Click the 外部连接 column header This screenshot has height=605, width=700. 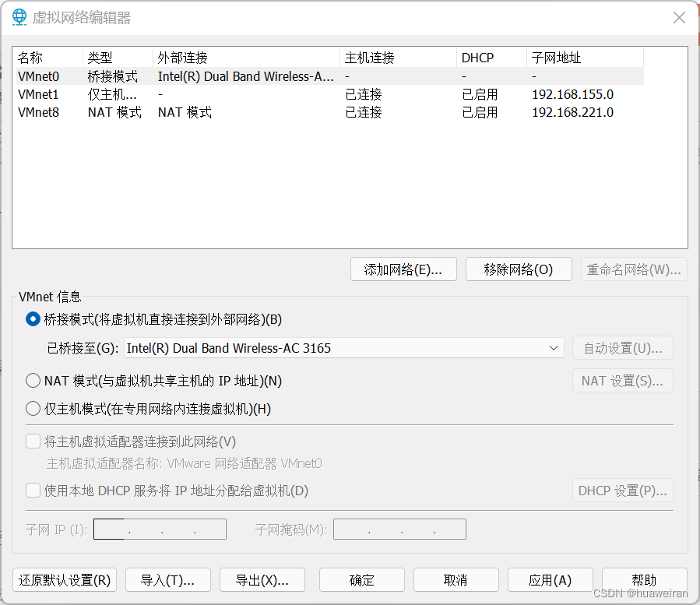click(x=247, y=58)
